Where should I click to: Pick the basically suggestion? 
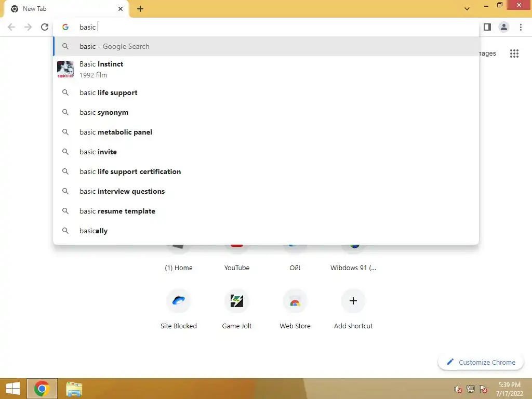click(266, 231)
